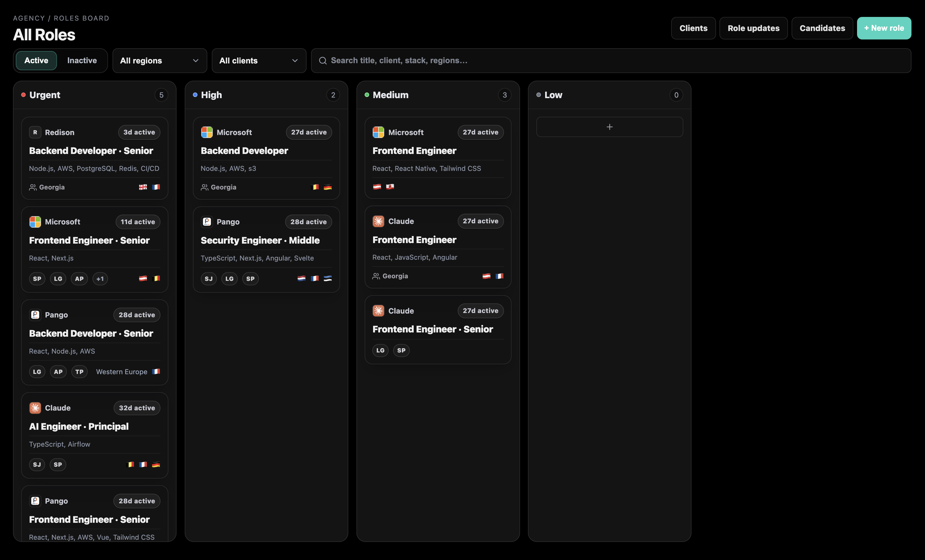Viewport: 925px width, 560px height.
Task: Click Claude logo on AI Engineer · Principal card
Action: coord(35,408)
